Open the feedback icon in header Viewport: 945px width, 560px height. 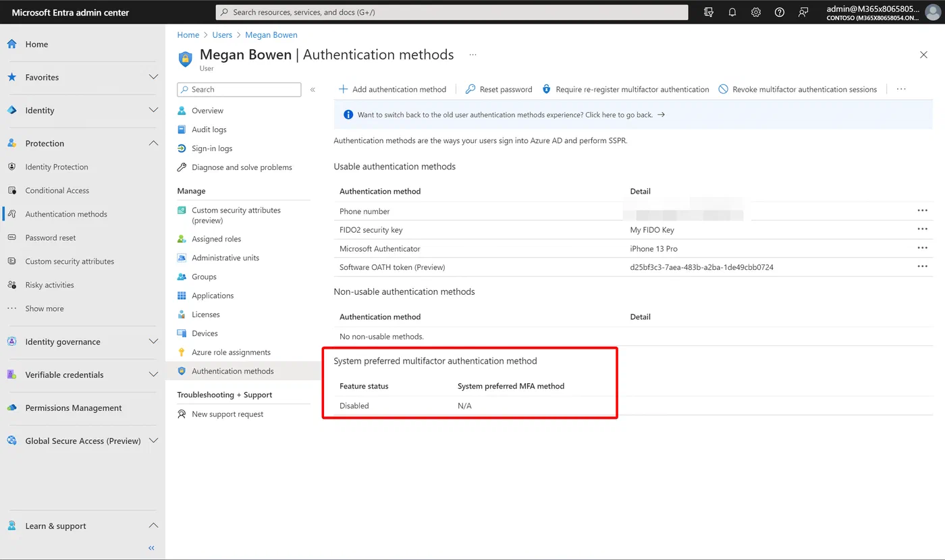pos(803,12)
